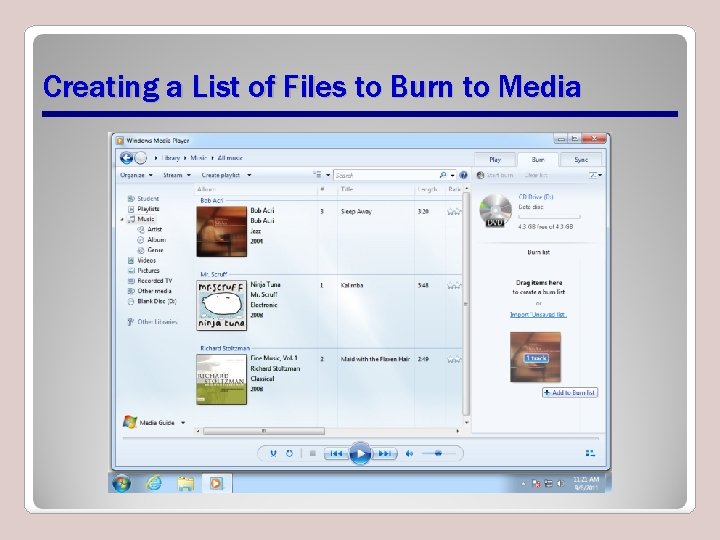Open Windows Explorer folder on taskbar

pos(186,484)
